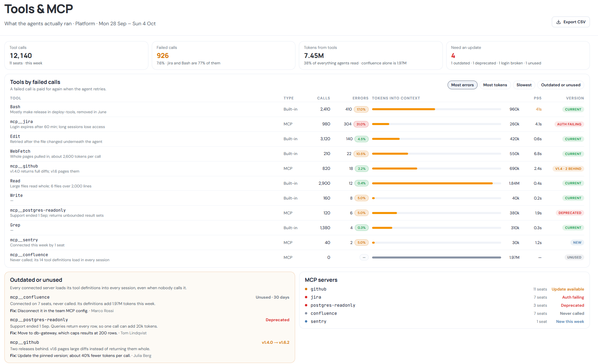Sort by the P95 column header

(538, 98)
